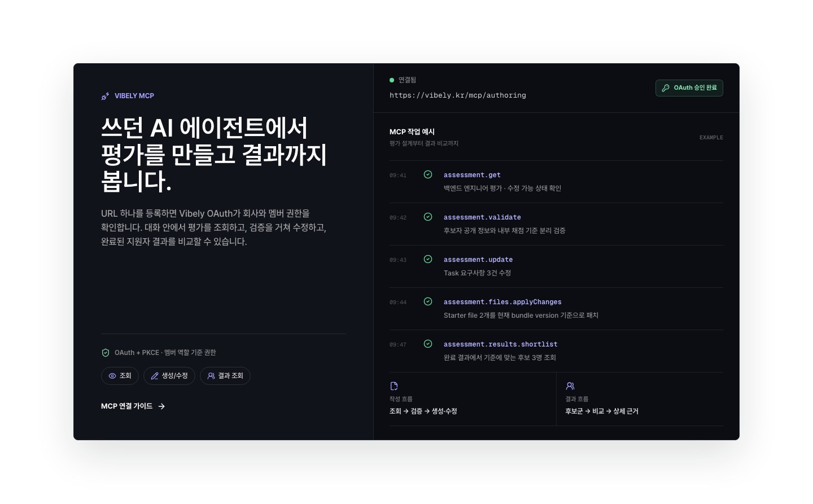Click the check circle for assessment.files.applyChanges
The width and height of the screenshot is (813, 504).
click(x=428, y=301)
